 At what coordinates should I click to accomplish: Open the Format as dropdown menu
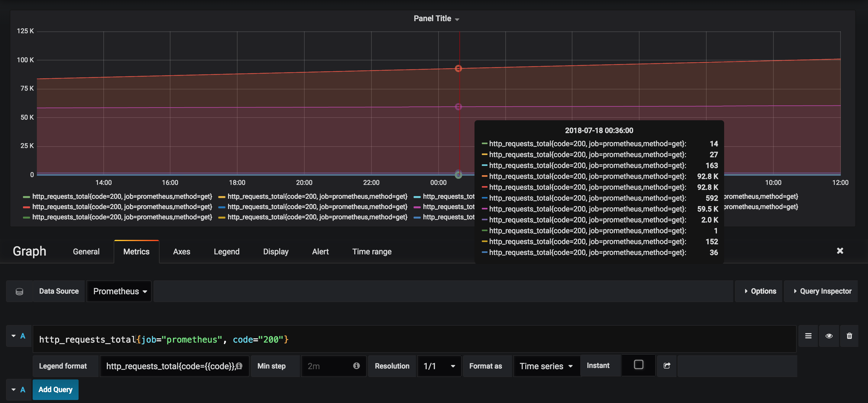point(545,366)
